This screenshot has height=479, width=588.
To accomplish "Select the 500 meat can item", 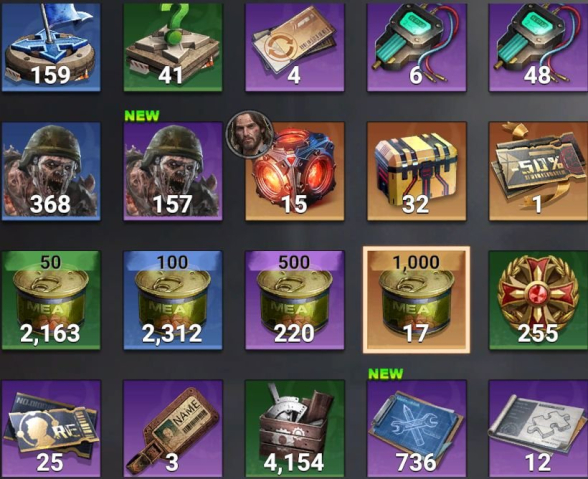I will click(x=295, y=300).
